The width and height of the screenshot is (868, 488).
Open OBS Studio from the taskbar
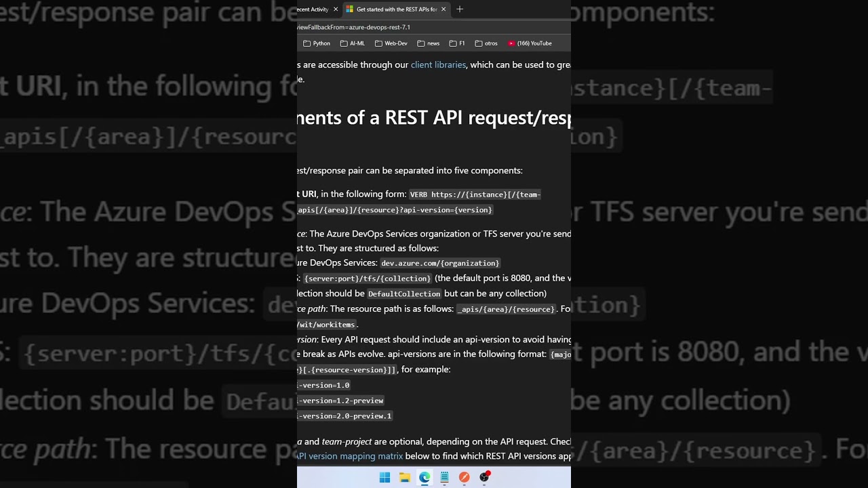[x=484, y=477]
